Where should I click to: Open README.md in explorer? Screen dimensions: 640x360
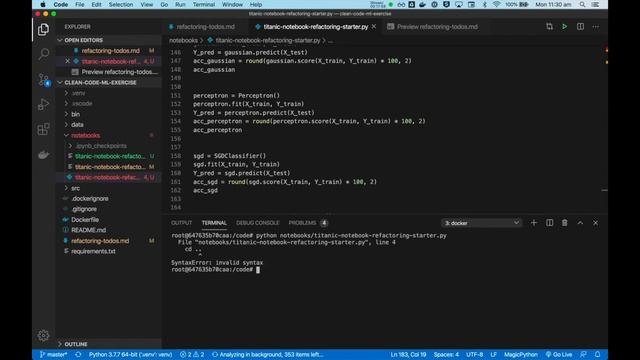pos(88,230)
